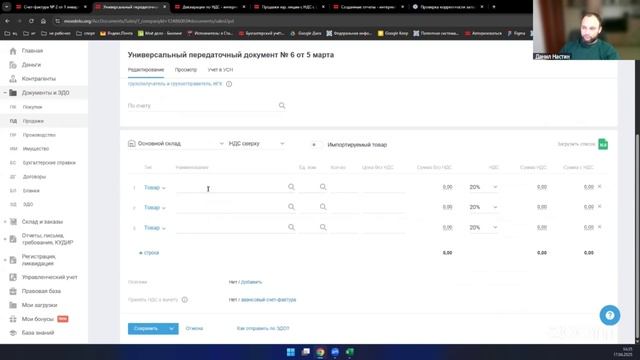640x360 pixels.
Task: Open the Товар type dropdown in row 2
Action: 154,208
